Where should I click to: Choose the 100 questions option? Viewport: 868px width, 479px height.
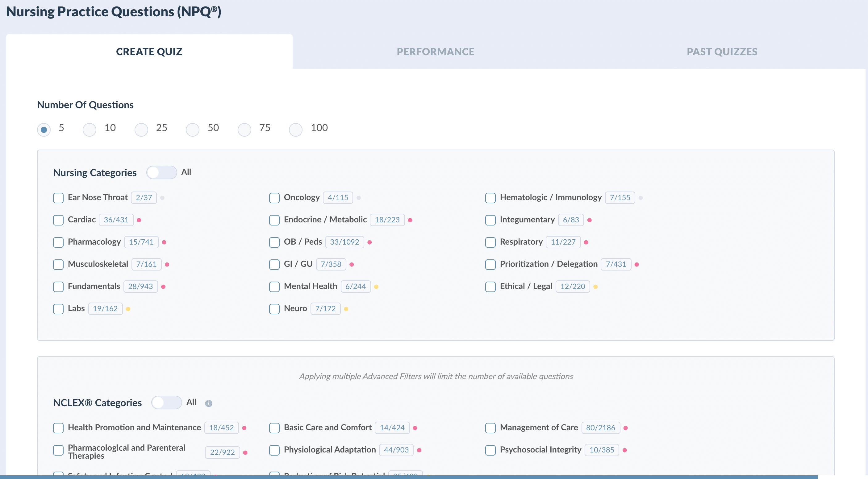pos(295,130)
